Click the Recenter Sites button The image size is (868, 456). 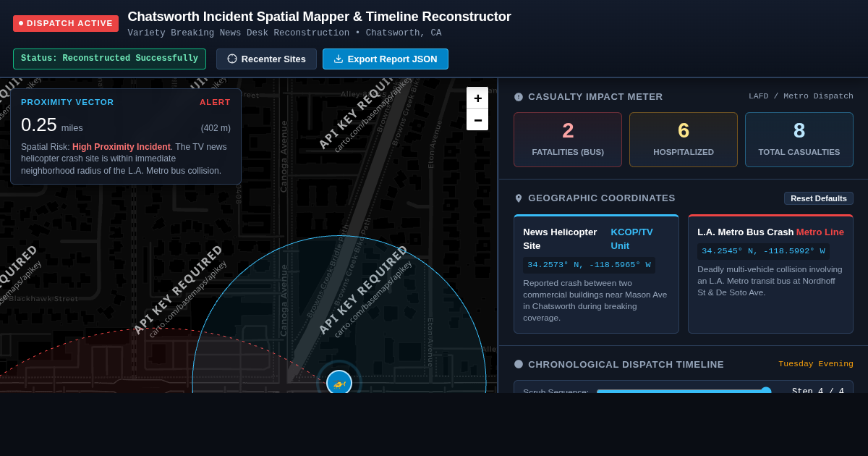266,59
